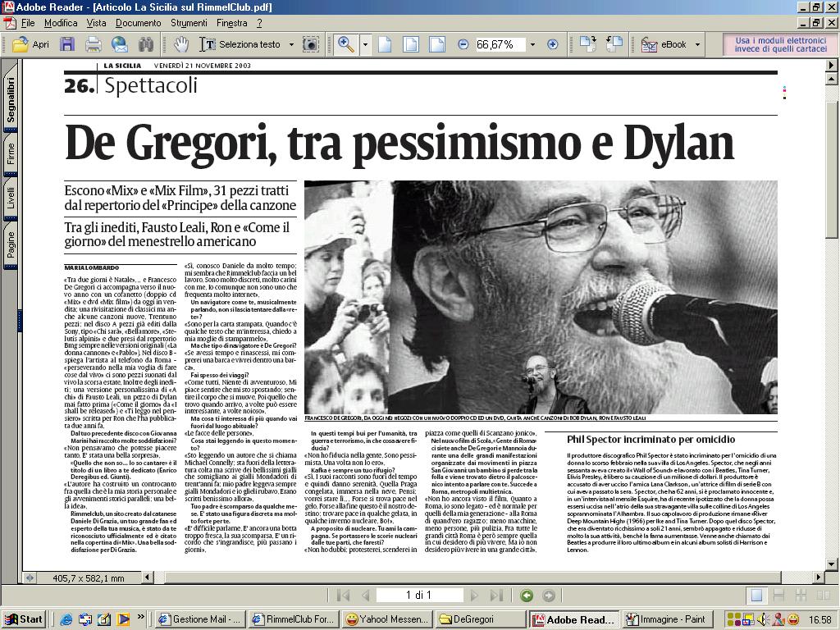Open the Finestra menu
The image size is (840, 630).
pos(232,23)
